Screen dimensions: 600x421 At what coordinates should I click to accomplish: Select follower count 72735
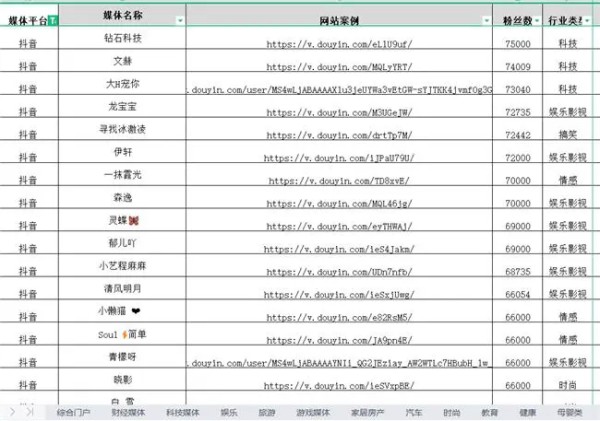(x=518, y=113)
